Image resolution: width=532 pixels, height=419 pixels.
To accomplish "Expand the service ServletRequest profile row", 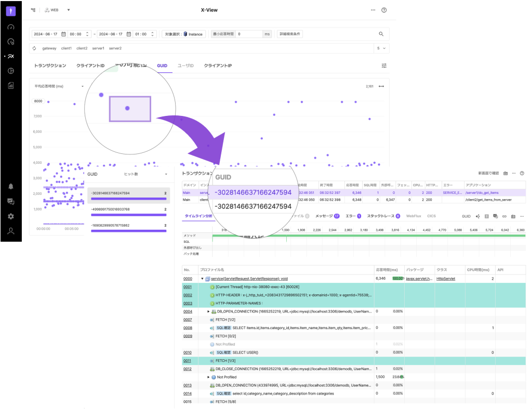I will click(x=202, y=279).
